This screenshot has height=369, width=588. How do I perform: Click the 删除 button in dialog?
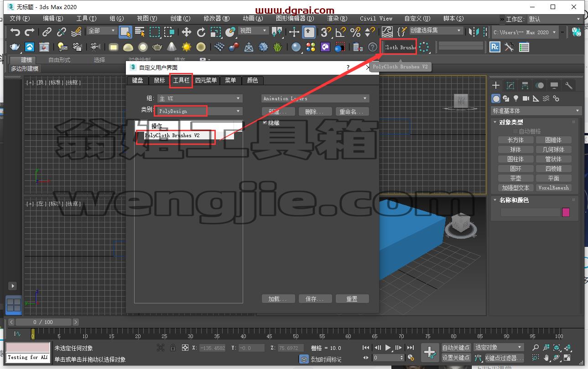[x=315, y=112]
